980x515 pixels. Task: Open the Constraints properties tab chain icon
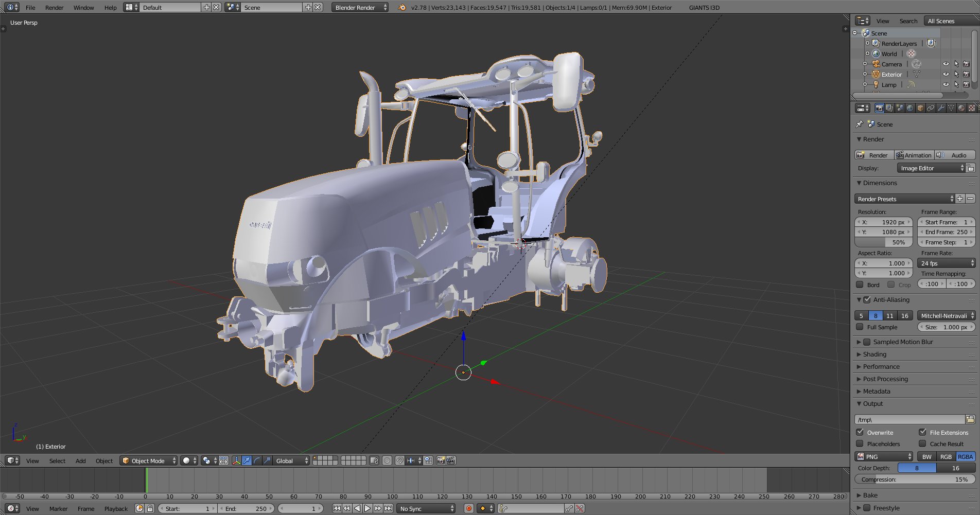pyautogui.click(x=931, y=108)
